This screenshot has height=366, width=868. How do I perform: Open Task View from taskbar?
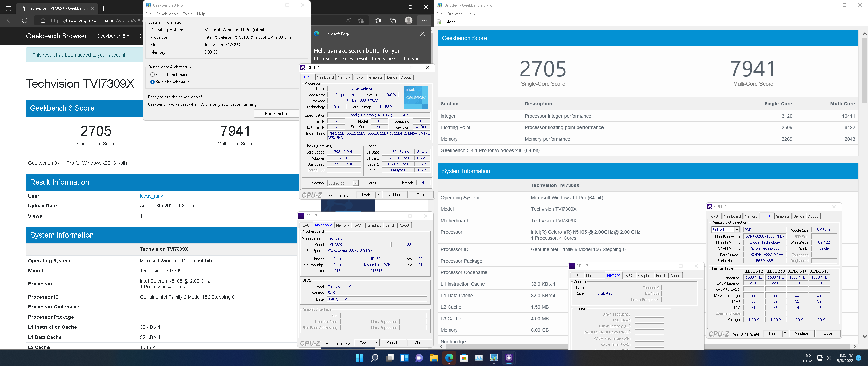390,358
